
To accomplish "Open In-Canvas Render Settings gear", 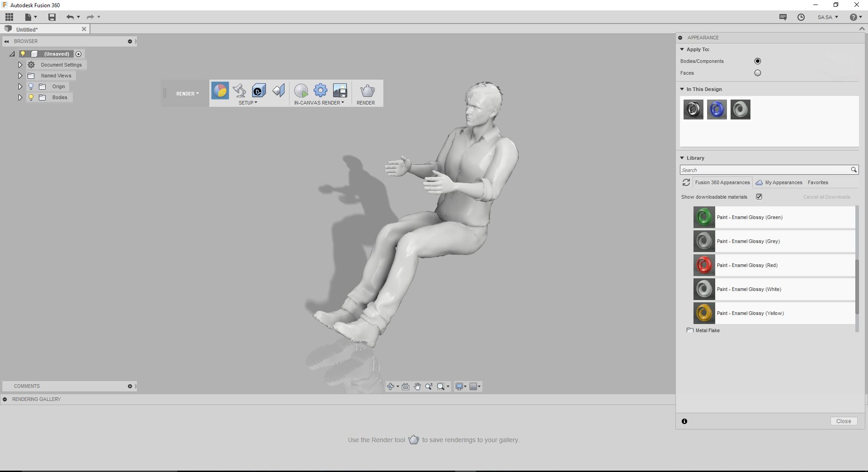I will pyautogui.click(x=321, y=91).
